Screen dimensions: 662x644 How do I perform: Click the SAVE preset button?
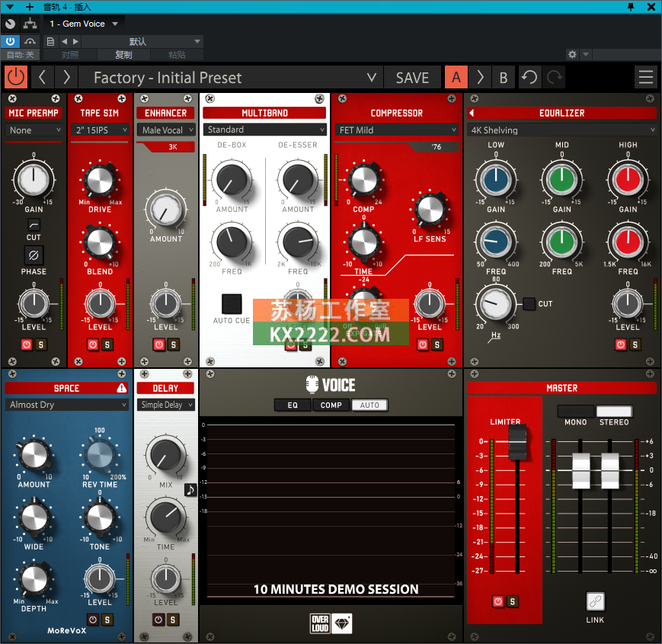point(412,77)
